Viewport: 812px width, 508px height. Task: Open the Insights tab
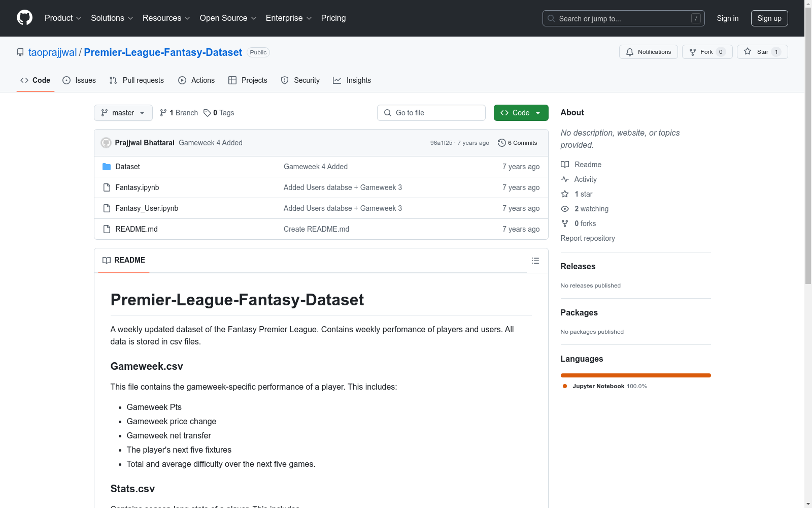click(x=352, y=80)
